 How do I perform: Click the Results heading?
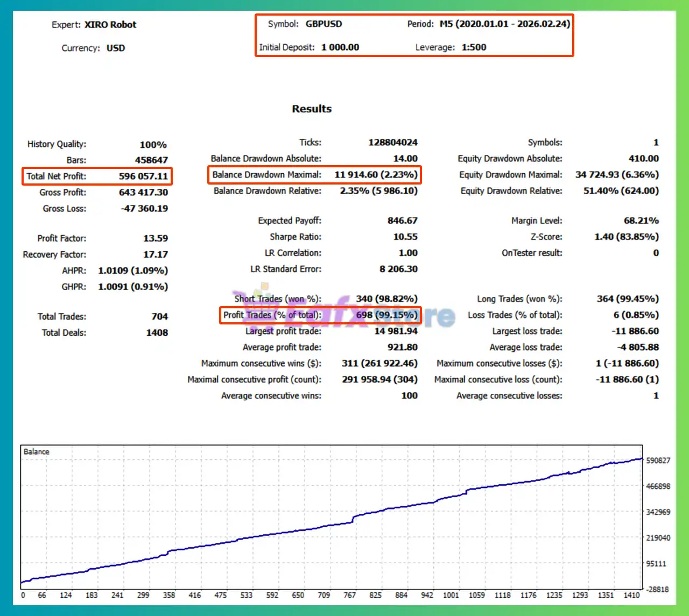coord(312,109)
